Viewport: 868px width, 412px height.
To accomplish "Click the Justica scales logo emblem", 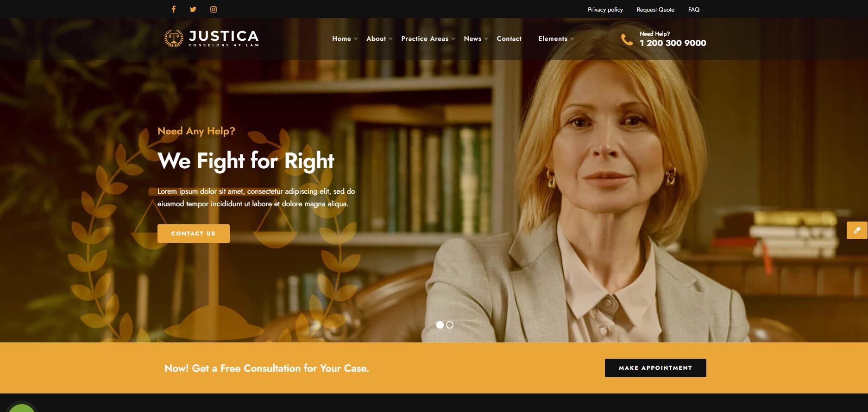I will pos(174,38).
